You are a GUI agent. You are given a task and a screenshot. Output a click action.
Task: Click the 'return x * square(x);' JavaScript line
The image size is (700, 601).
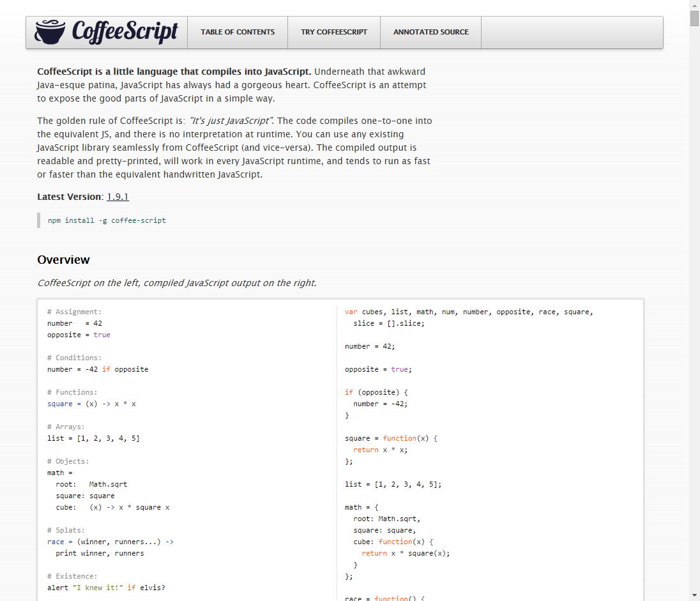point(406,553)
